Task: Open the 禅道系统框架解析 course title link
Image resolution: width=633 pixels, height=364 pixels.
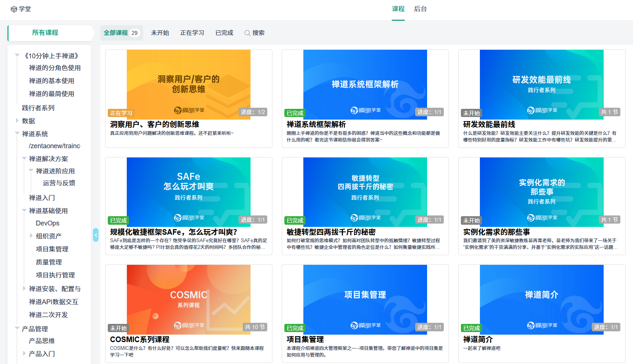Action: pos(316,124)
